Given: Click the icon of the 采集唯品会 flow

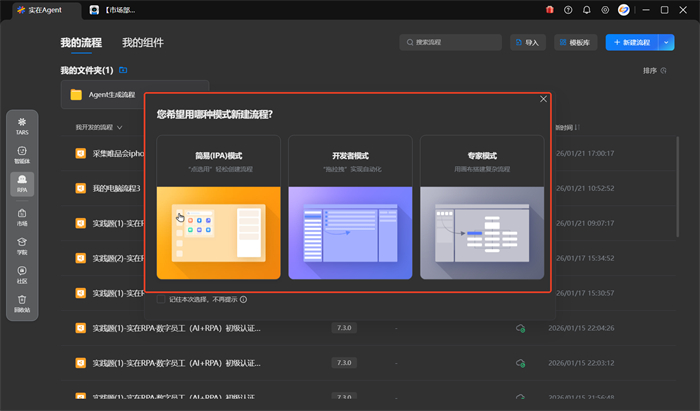Looking at the screenshot, I should pos(80,154).
